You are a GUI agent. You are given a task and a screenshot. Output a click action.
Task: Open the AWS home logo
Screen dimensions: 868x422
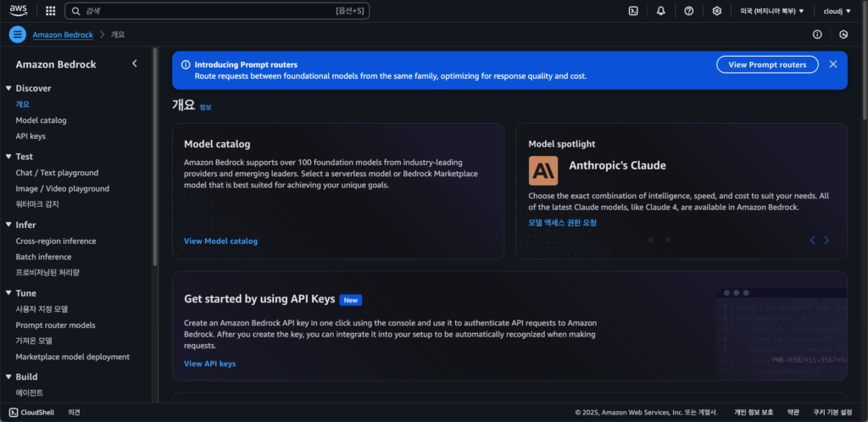click(x=19, y=10)
